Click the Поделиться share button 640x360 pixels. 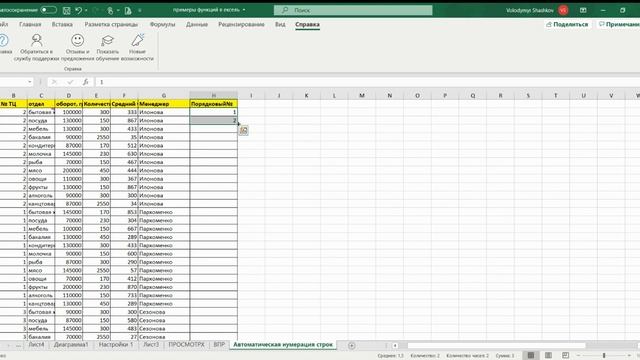tap(567, 24)
